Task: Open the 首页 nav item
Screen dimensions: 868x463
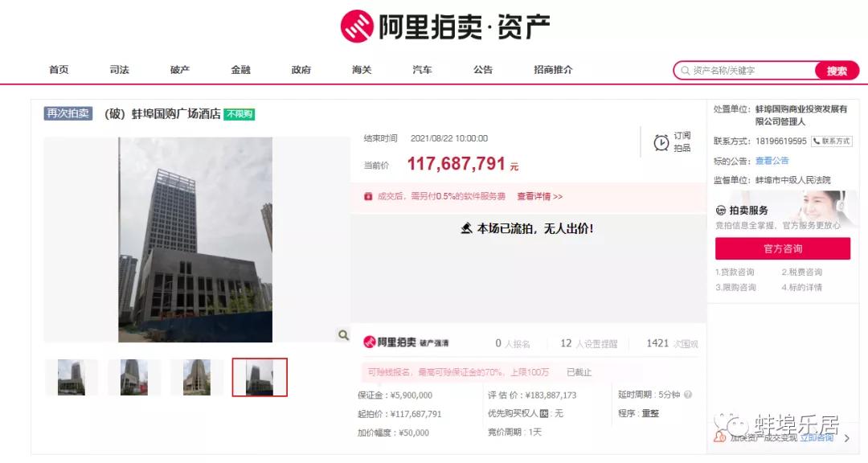Action: click(x=59, y=70)
